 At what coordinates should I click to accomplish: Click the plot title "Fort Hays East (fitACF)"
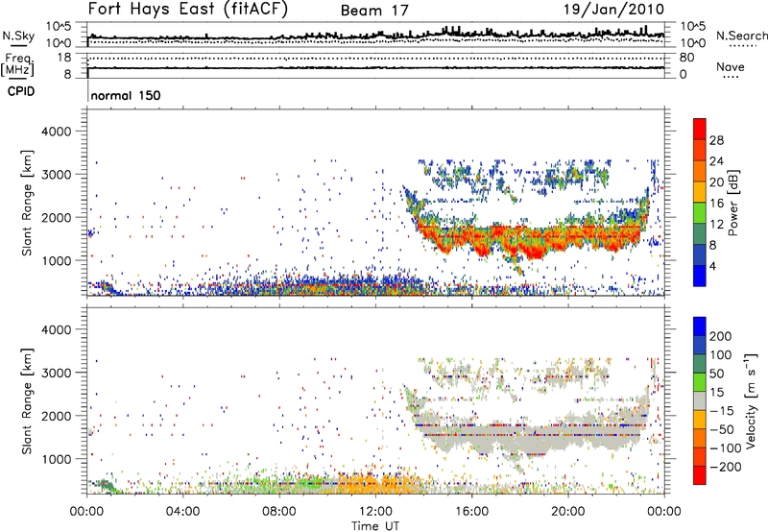(188, 10)
